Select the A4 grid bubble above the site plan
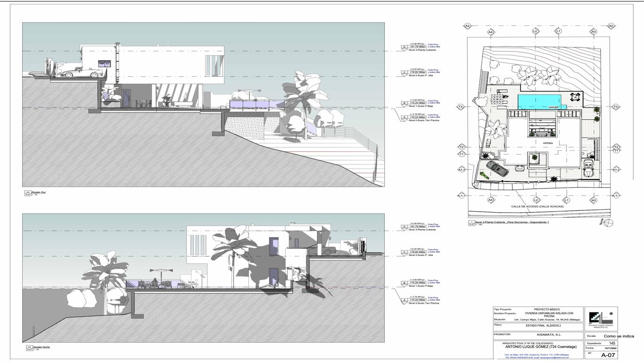 [x=490, y=32]
